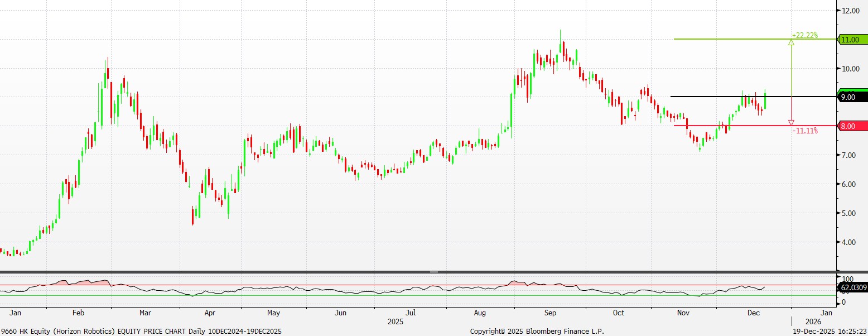Click the red downward arrowhead of the measure annotation
Screen dimensions: 868x336
tap(791, 123)
